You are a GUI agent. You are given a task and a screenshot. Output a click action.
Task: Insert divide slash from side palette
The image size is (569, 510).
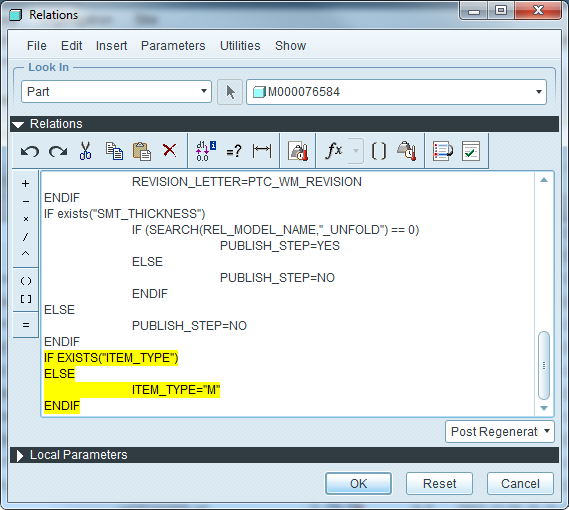click(25, 237)
